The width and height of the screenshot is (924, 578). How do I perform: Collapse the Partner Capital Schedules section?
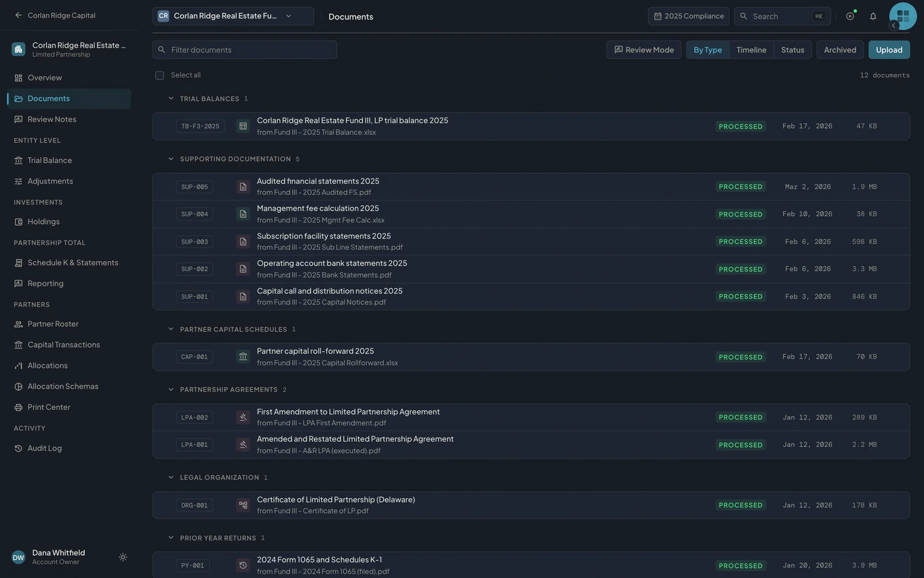pos(171,329)
